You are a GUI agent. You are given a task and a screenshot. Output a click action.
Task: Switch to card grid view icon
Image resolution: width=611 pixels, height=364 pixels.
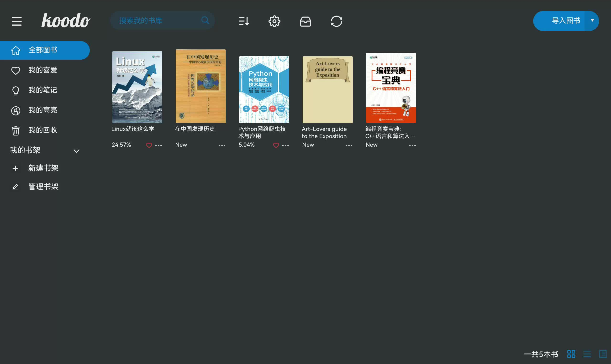click(x=571, y=354)
